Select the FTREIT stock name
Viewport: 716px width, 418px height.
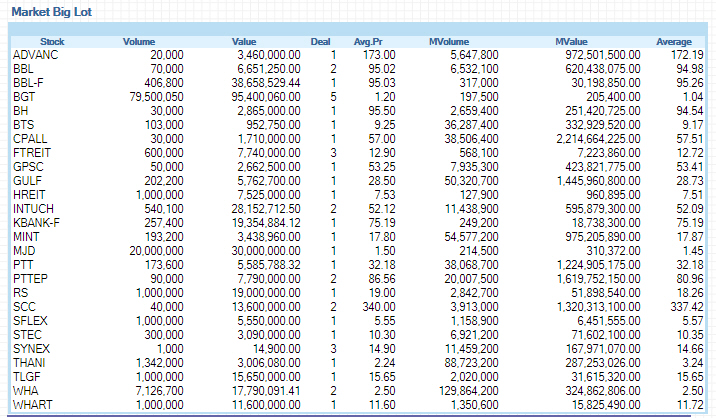[32, 153]
